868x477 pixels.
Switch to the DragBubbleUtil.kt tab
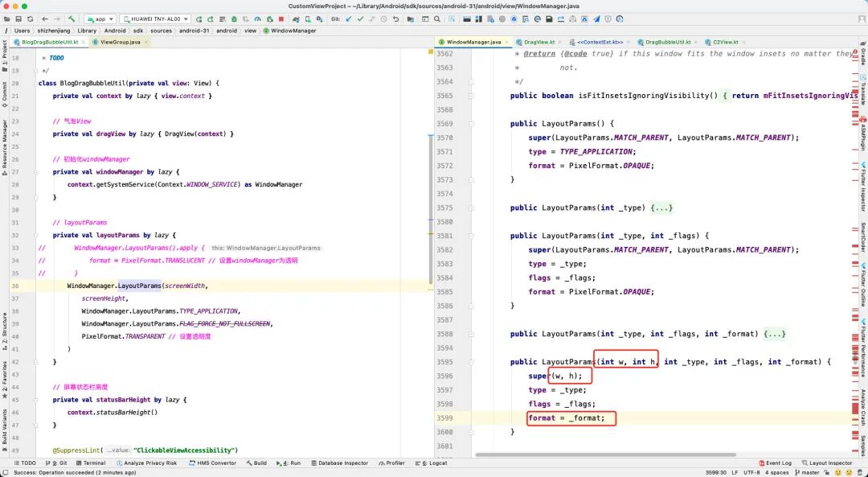pyautogui.click(x=668, y=42)
